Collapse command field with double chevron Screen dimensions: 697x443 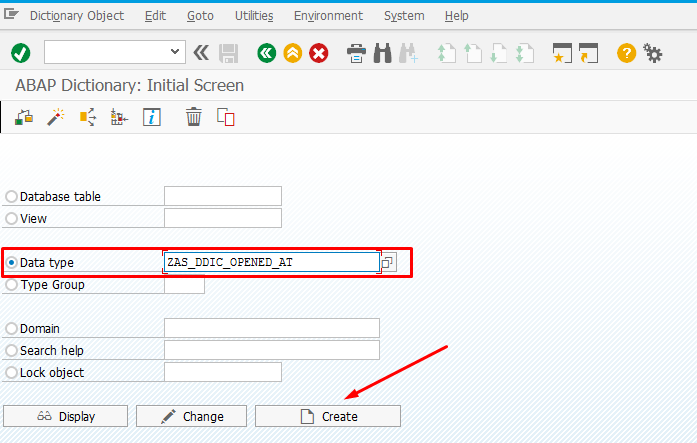coord(201,53)
